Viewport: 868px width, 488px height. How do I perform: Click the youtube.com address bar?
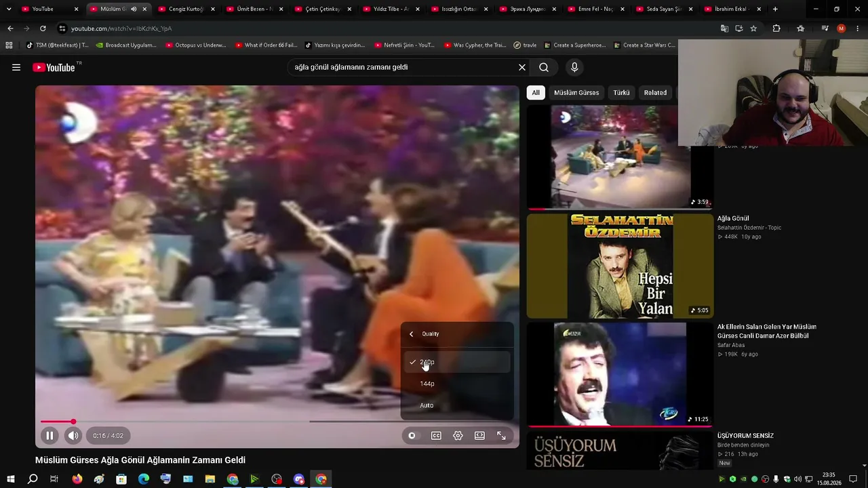point(387,28)
